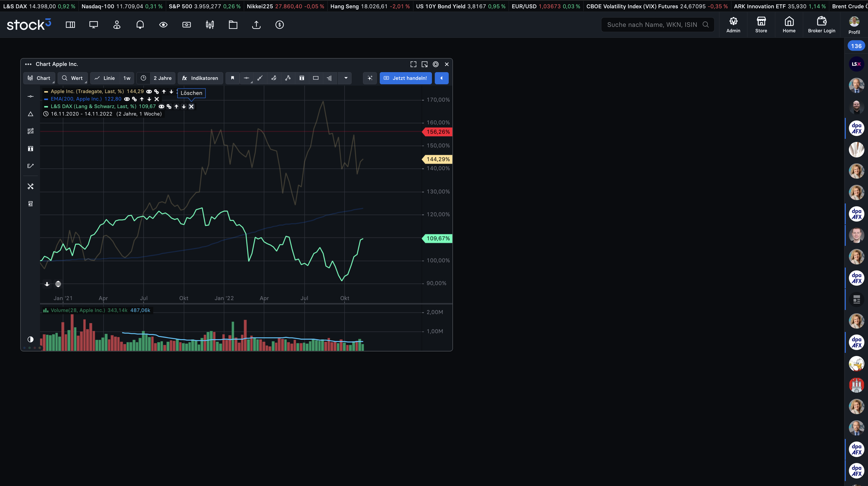Toggle visibility of EMA(200, Apple Inc.) line
The width and height of the screenshot is (868, 486).
point(127,99)
